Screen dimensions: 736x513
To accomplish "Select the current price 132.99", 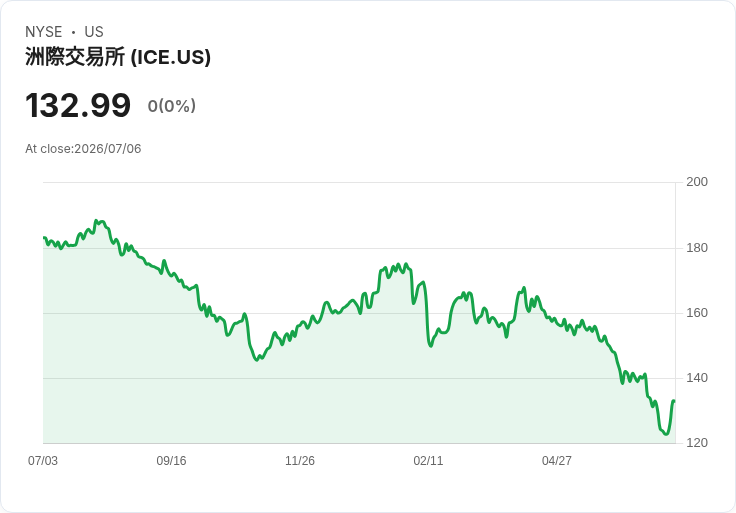I will click(x=78, y=105).
